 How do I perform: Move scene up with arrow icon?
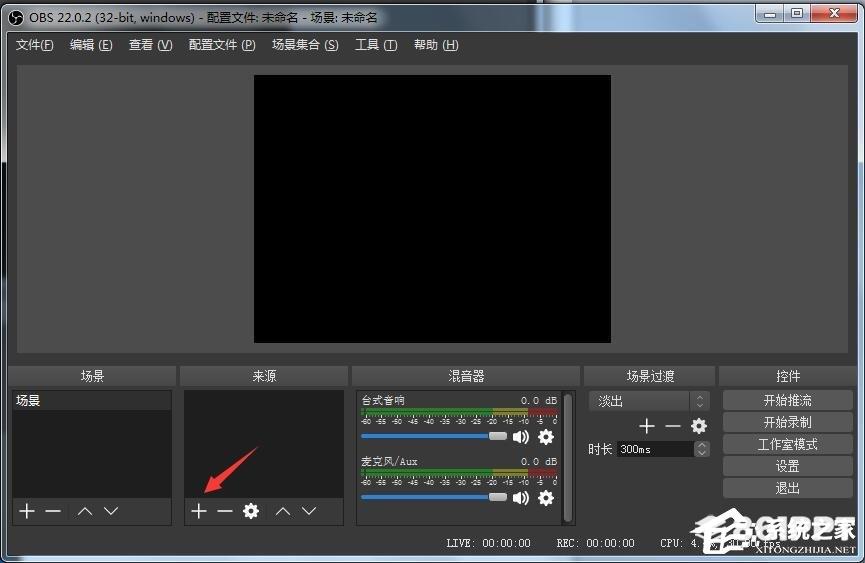click(x=85, y=511)
